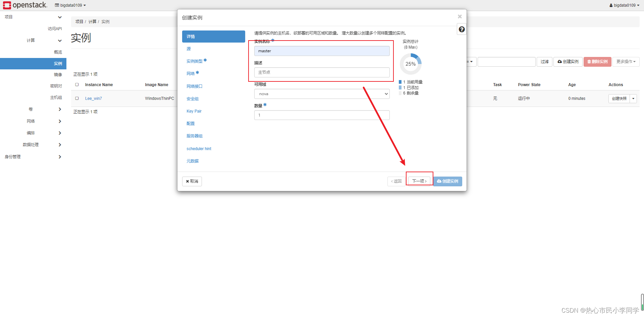Select the 配置 wizard step
The image size is (644, 317).
[191, 124]
